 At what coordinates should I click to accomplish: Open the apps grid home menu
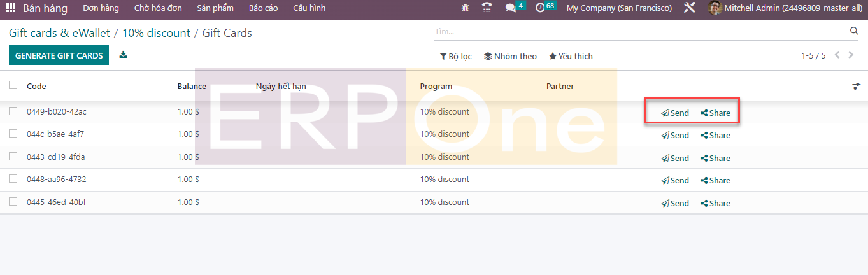(11, 8)
